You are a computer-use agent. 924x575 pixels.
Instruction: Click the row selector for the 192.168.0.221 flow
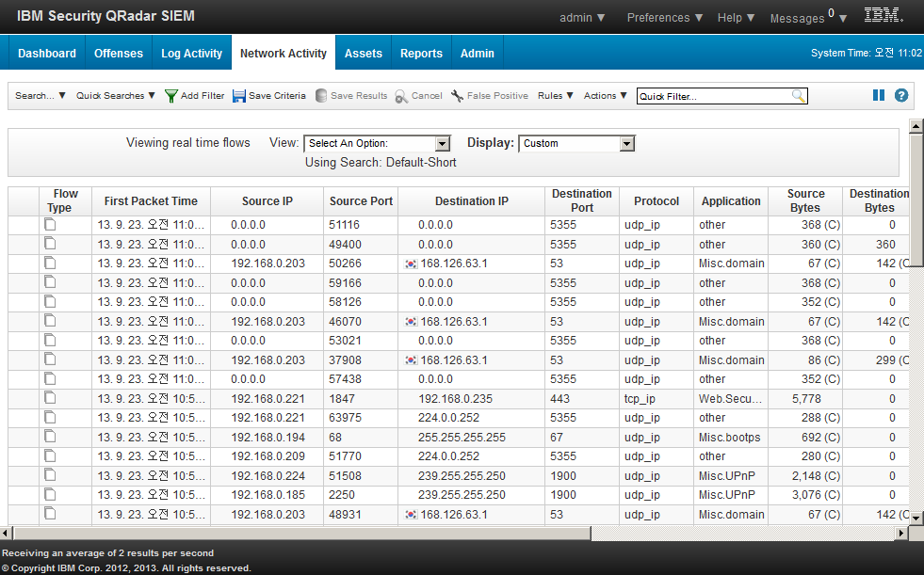click(21, 398)
